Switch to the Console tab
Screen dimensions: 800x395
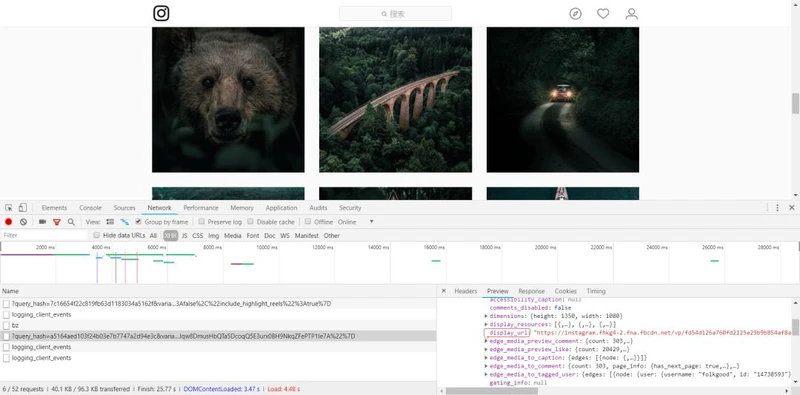point(90,208)
